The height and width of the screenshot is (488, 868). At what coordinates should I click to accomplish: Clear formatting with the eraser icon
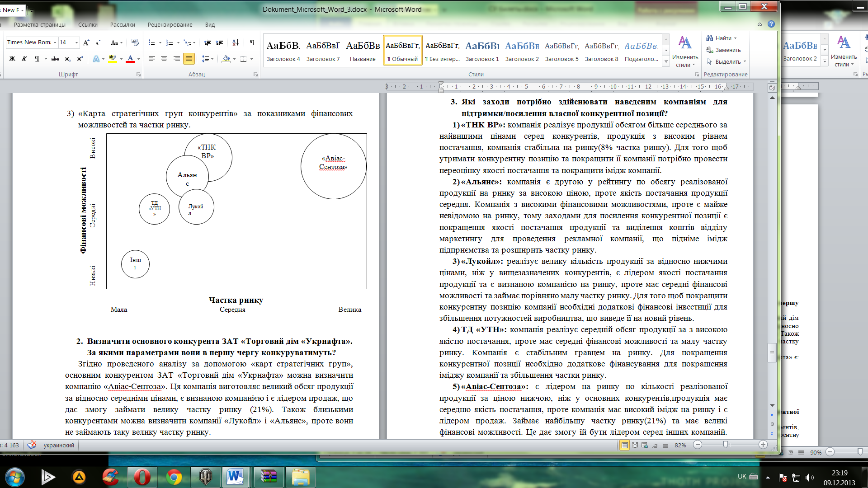tap(135, 42)
